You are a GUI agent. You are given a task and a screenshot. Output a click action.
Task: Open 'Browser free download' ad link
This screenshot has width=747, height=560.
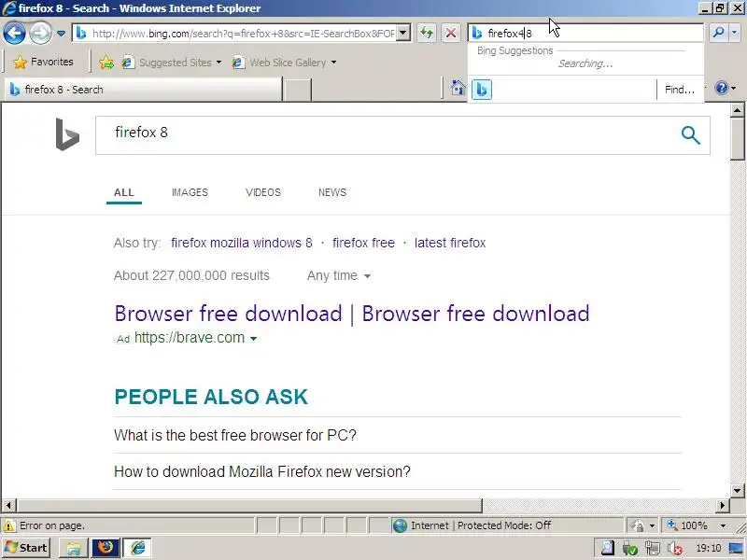(352, 314)
